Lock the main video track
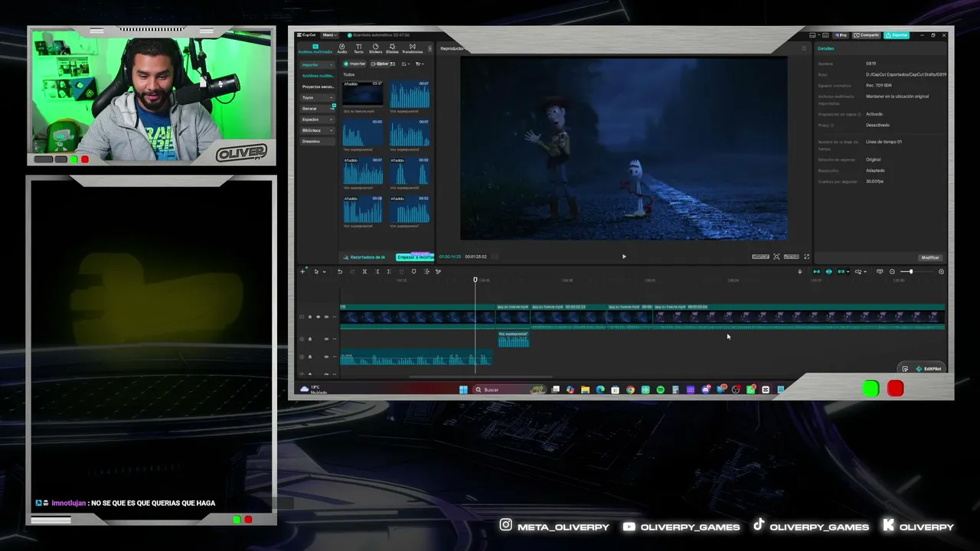The image size is (980, 551). click(x=310, y=317)
